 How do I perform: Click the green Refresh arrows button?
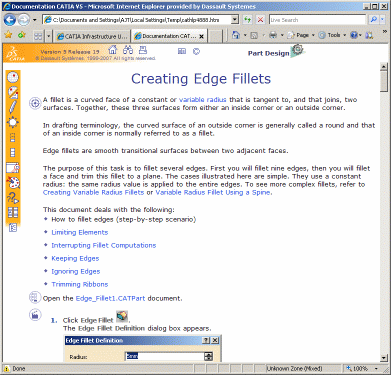tap(247, 20)
